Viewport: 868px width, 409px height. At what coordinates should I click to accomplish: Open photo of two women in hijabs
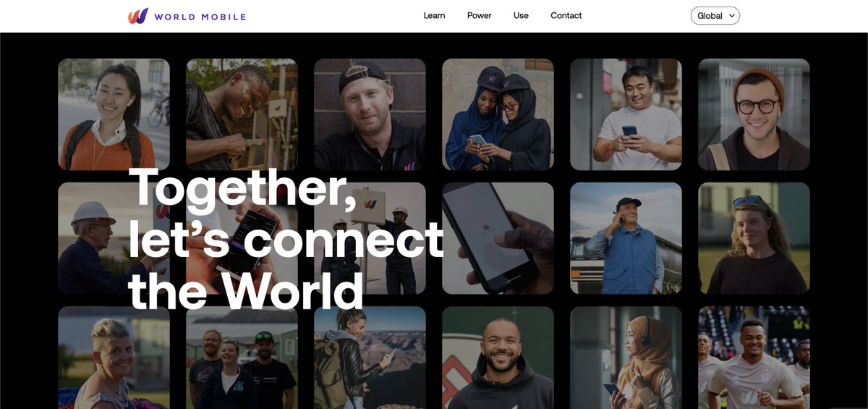pyautogui.click(x=498, y=114)
